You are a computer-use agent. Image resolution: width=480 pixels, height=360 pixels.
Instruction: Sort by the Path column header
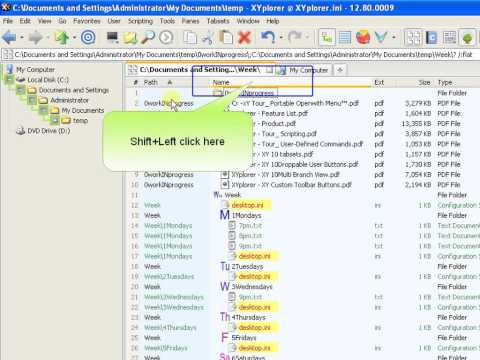pyautogui.click(x=151, y=82)
